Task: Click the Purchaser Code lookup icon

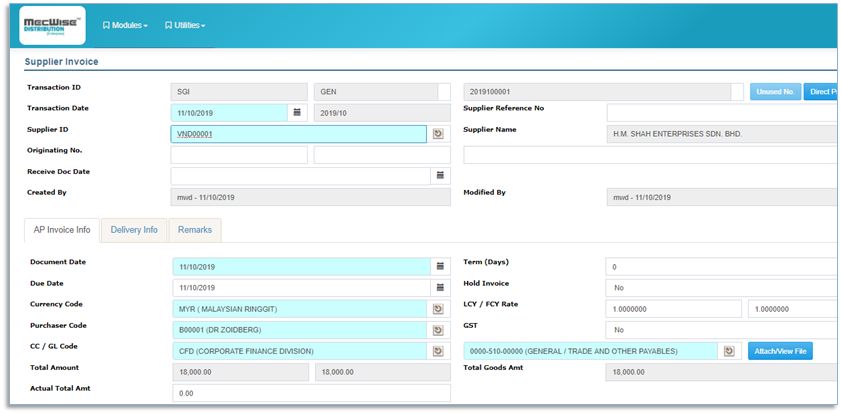Action: tap(437, 330)
